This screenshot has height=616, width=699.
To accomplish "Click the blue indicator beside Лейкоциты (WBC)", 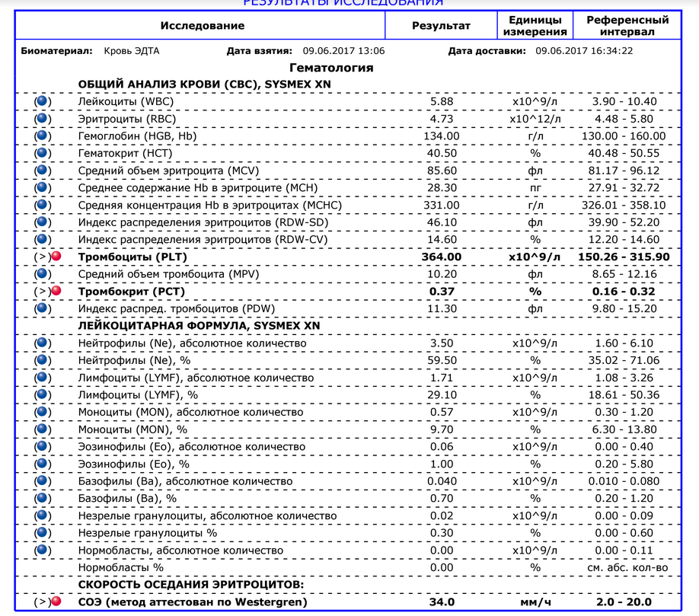I will tap(43, 101).
